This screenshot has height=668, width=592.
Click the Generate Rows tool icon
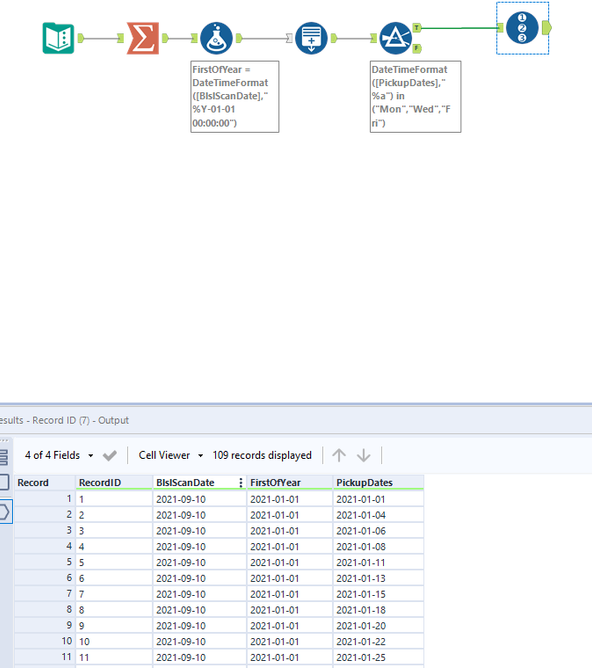click(311, 38)
